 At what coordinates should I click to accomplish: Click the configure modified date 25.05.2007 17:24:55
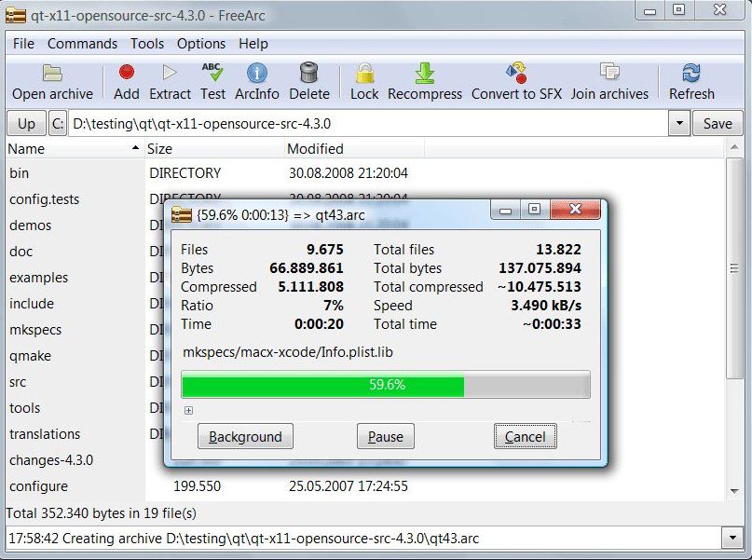click(349, 486)
